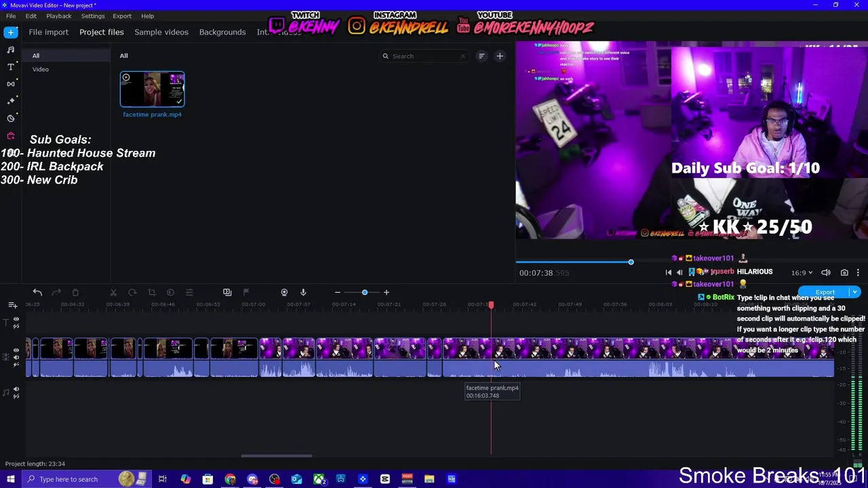Record voiceover with microphone icon
Image resolution: width=868 pixels, height=488 pixels.
pos(303,292)
